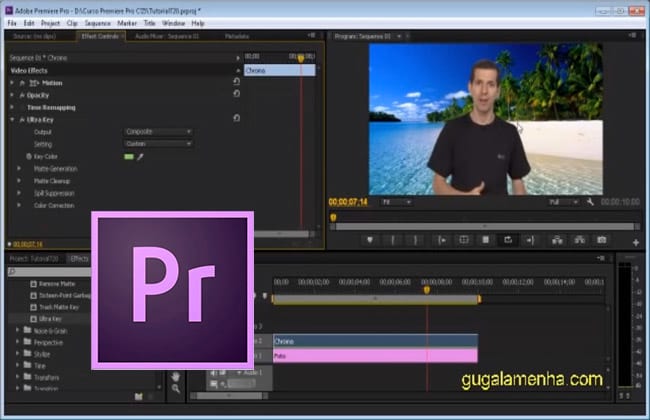Open Program monitor panel menu

coord(632,36)
